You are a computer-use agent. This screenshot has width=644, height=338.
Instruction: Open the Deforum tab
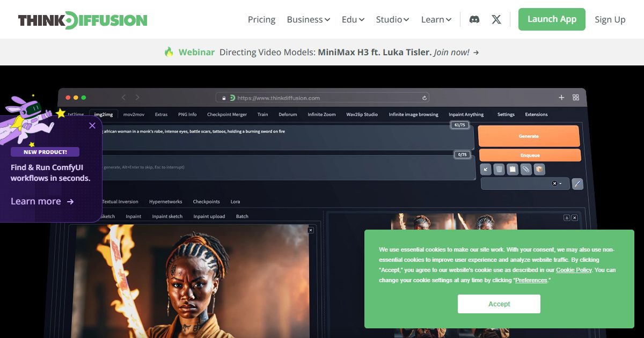coord(288,114)
